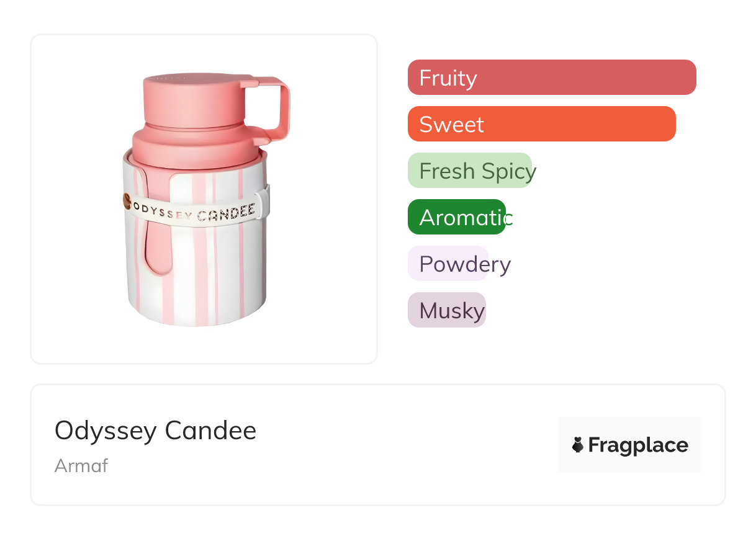Click the text 'Fruity' inside the red bar
756x536 pixels.
[448, 78]
